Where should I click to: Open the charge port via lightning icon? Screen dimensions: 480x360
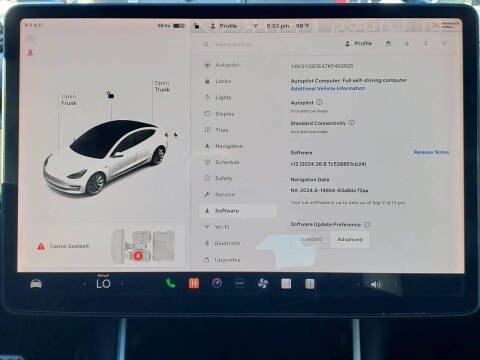point(175,135)
